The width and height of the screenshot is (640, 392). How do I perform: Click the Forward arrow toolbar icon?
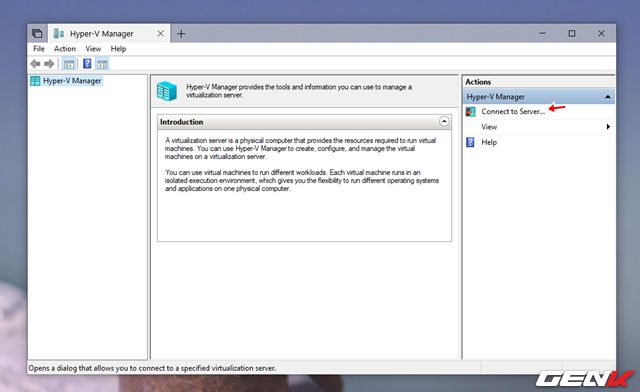49,64
